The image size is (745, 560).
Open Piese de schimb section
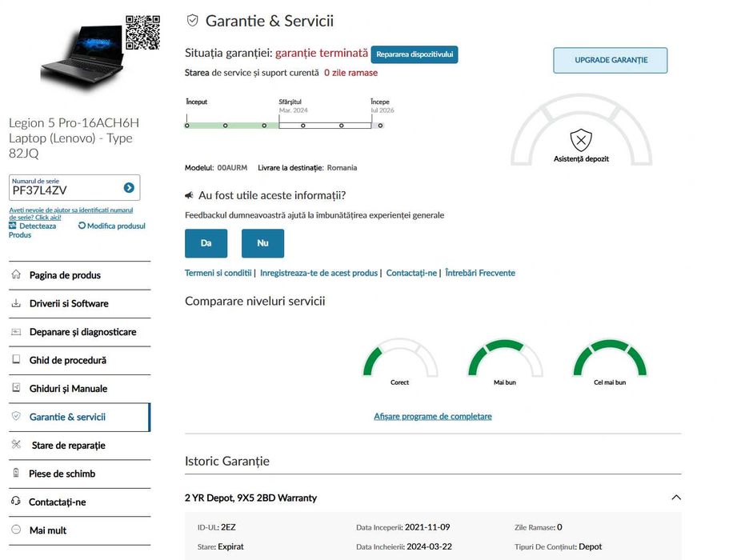(x=79, y=474)
